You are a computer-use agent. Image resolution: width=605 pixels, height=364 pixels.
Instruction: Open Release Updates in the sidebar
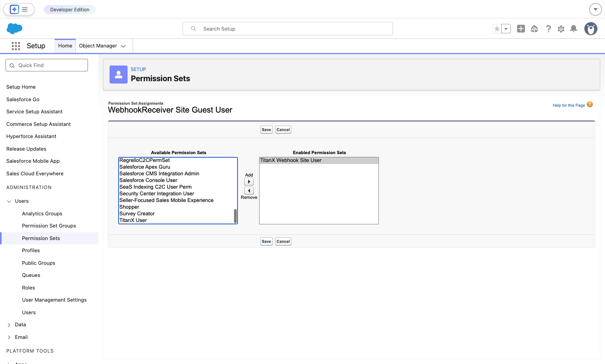click(26, 149)
